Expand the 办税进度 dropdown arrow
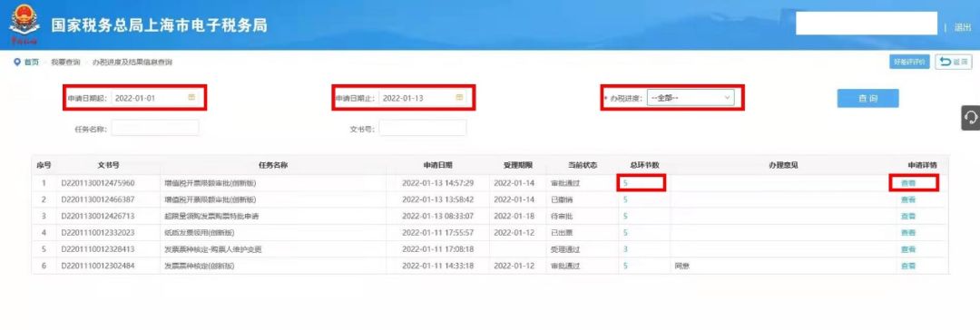 click(727, 98)
